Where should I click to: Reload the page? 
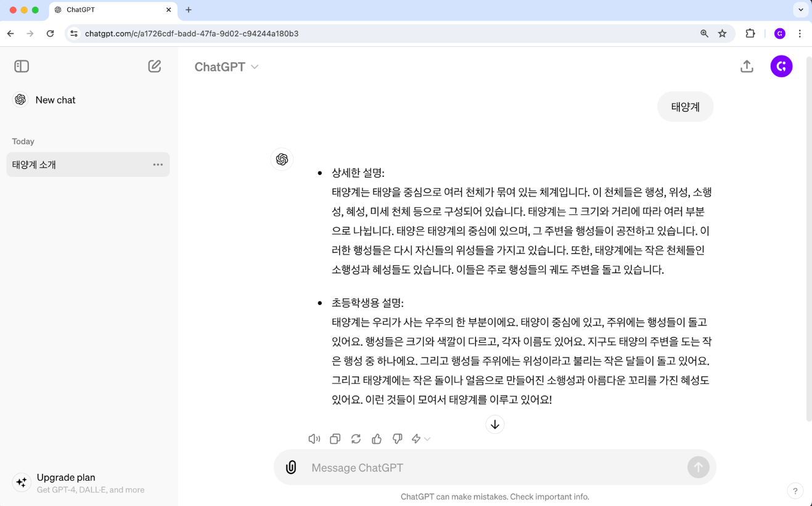(x=51, y=34)
